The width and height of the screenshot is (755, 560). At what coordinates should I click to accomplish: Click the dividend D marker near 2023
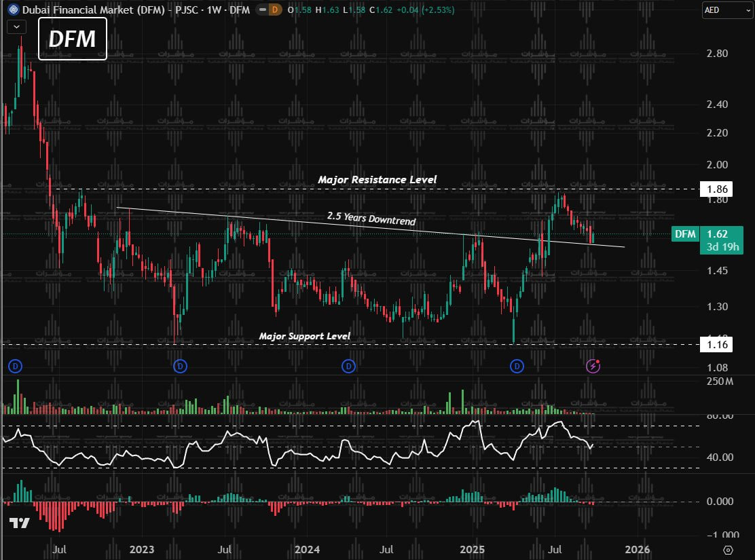(180, 367)
